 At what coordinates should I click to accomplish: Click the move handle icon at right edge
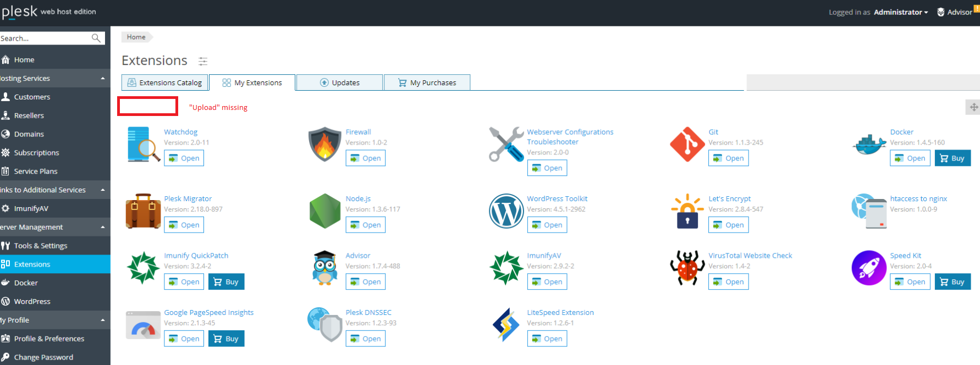(x=973, y=107)
